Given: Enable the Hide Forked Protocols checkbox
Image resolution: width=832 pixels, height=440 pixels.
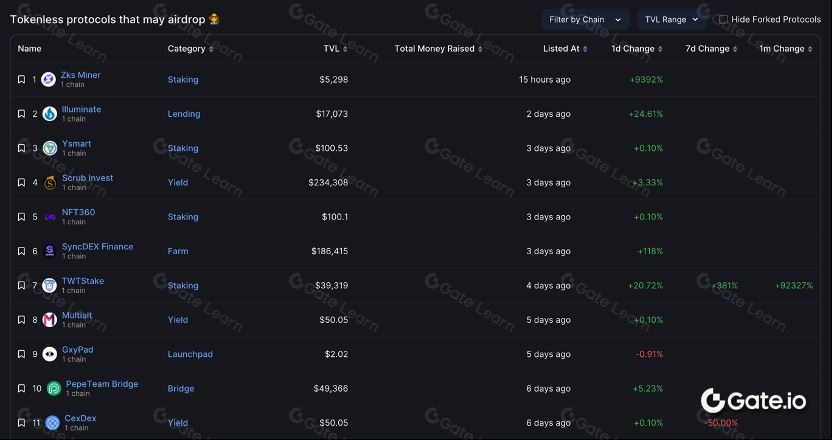Looking at the screenshot, I should click(723, 19).
